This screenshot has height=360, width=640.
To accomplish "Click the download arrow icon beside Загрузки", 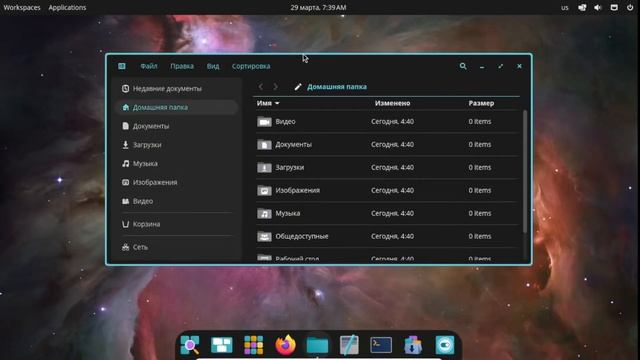I will coord(125,145).
